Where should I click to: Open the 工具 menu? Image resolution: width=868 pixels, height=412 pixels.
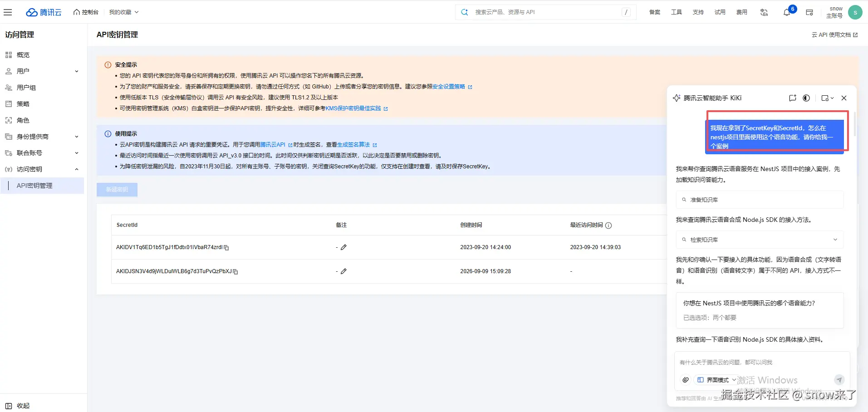point(677,12)
